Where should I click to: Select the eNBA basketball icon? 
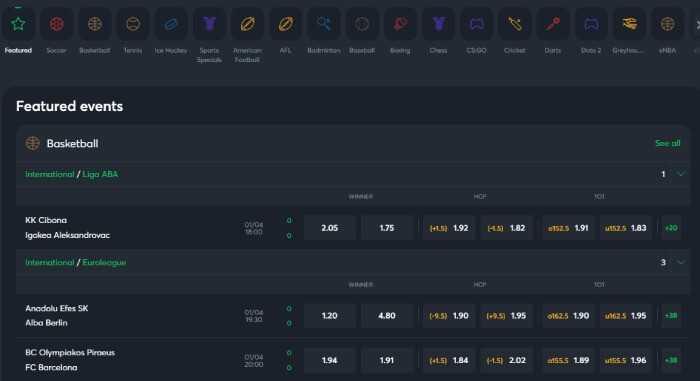[x=667, y=24]
